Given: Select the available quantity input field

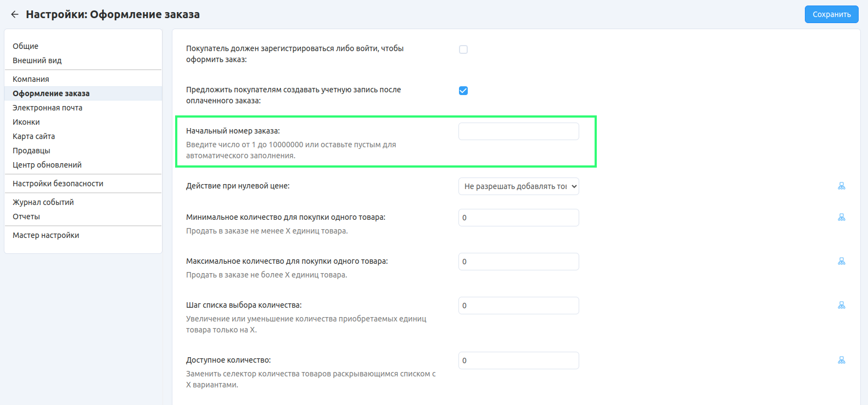Looking at the screenshot, I should coord(518,360).
